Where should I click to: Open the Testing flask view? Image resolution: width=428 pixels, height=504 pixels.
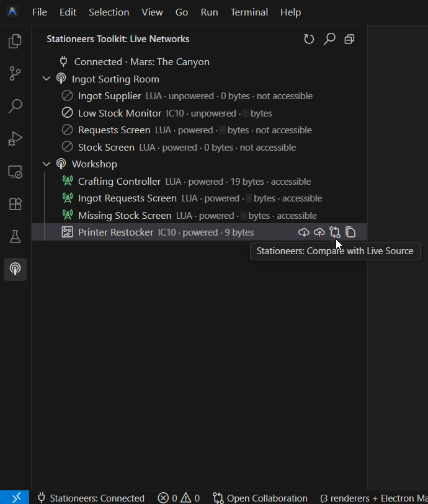pos(15,237)
